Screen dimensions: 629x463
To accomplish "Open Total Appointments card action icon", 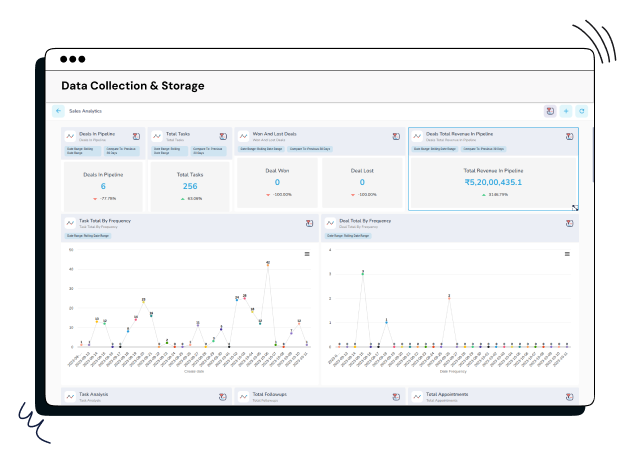I will click(569, 397).
